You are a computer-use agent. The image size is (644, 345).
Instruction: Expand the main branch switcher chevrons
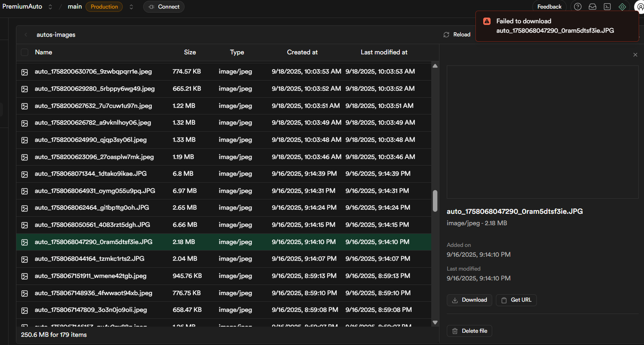coord(131,7)
